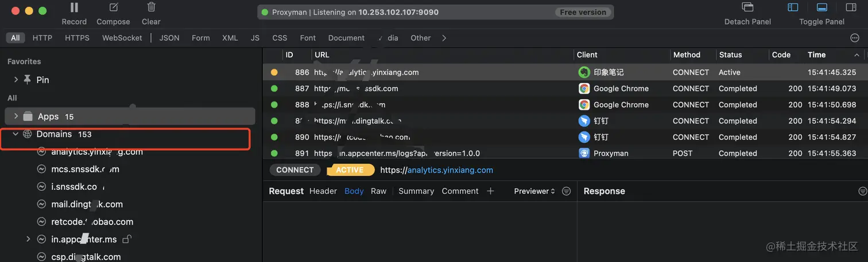Filter by XML content
The image size is (868, 262).
(230, 38)
